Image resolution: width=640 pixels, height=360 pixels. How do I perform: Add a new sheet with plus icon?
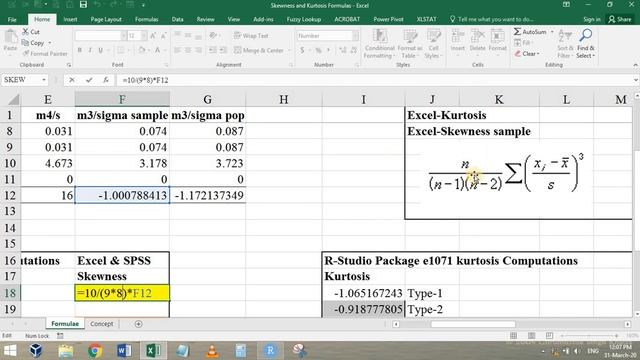tap(138, 324)
